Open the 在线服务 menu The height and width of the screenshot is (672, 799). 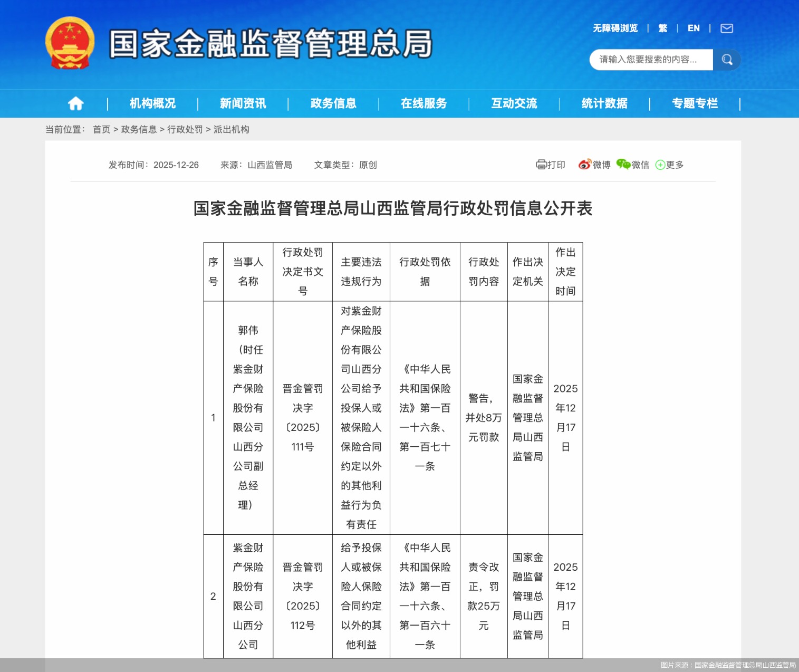coord(424,103)
